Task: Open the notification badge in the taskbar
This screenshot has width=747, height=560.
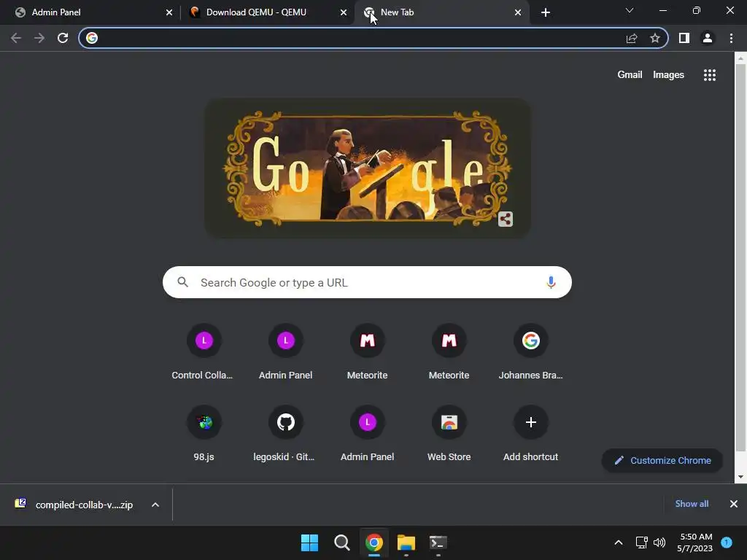Action: (x=727, y=542)
